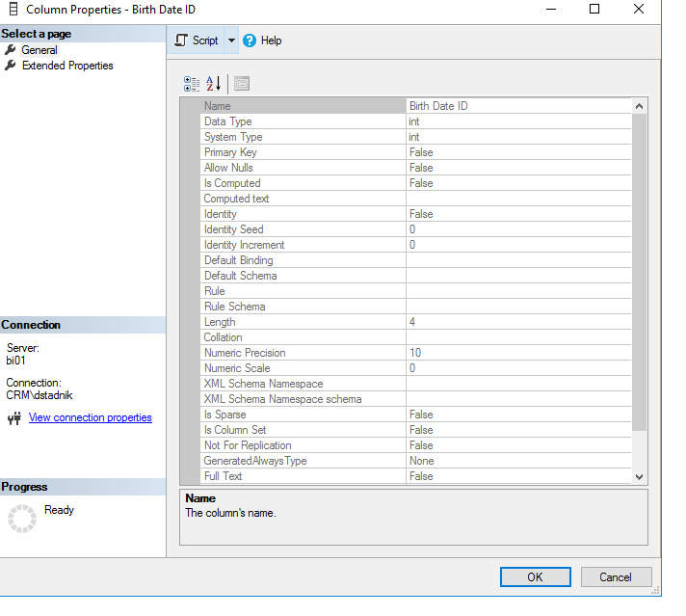Select the Identity property row
The height and width of the screenshot is (616, 686).
415,214
